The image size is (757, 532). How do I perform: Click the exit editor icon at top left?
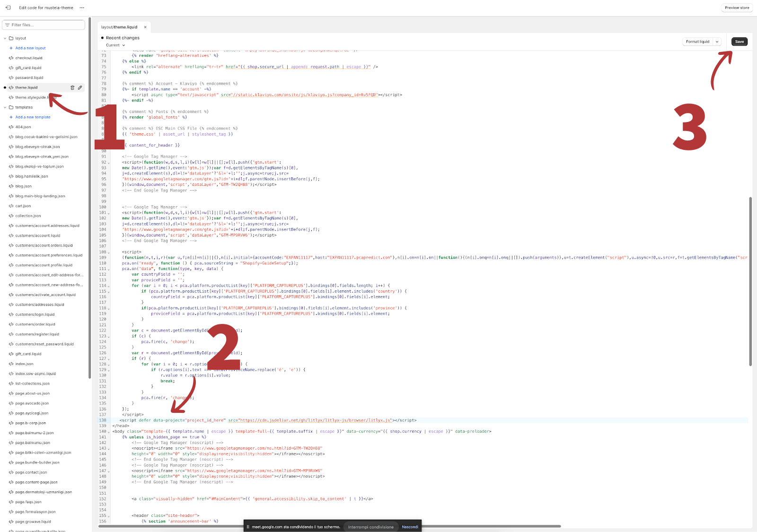coord(8,8)
